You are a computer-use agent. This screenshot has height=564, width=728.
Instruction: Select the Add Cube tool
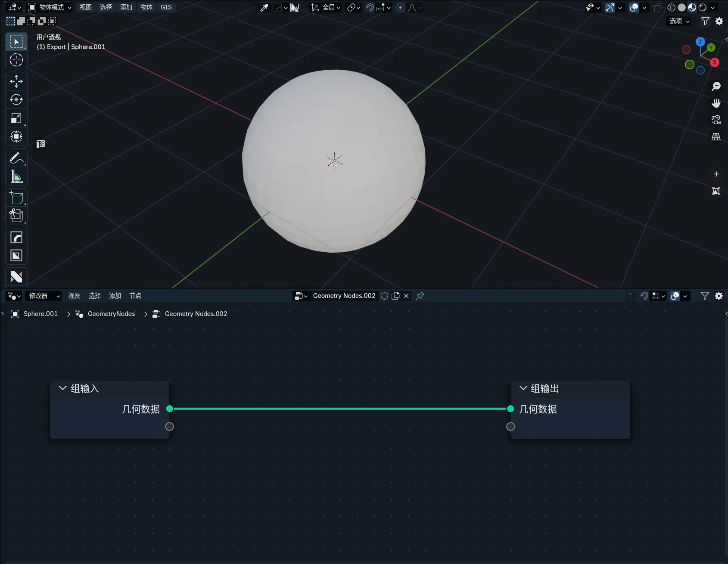(x=16, y=198)
